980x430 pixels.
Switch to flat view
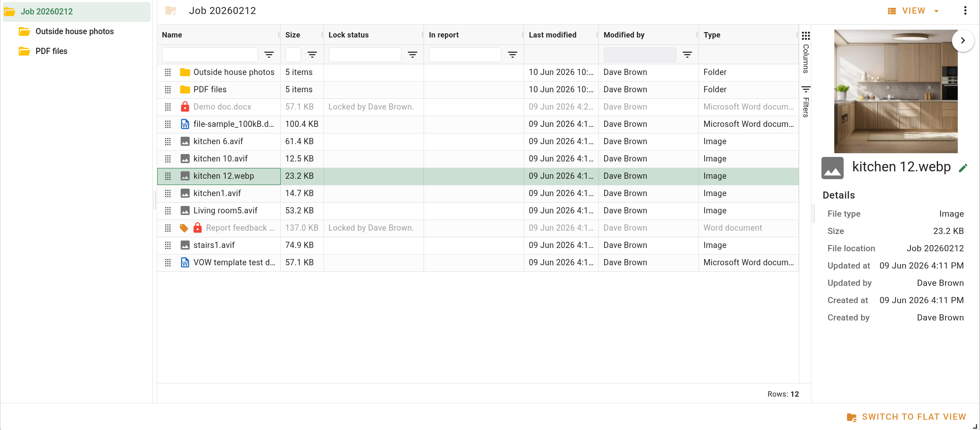(906, 417)
